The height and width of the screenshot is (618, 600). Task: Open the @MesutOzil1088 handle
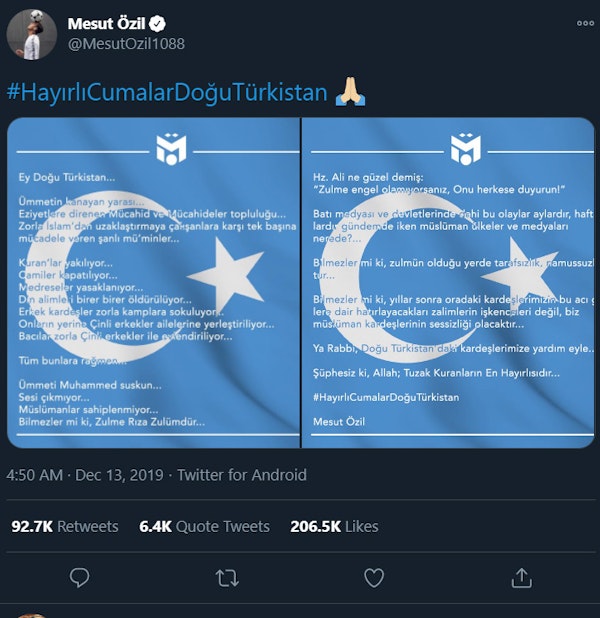coord(126,44)
